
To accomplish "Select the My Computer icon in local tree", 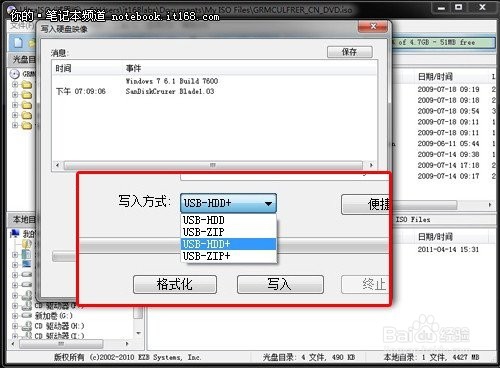I will [x=15, y=233].
